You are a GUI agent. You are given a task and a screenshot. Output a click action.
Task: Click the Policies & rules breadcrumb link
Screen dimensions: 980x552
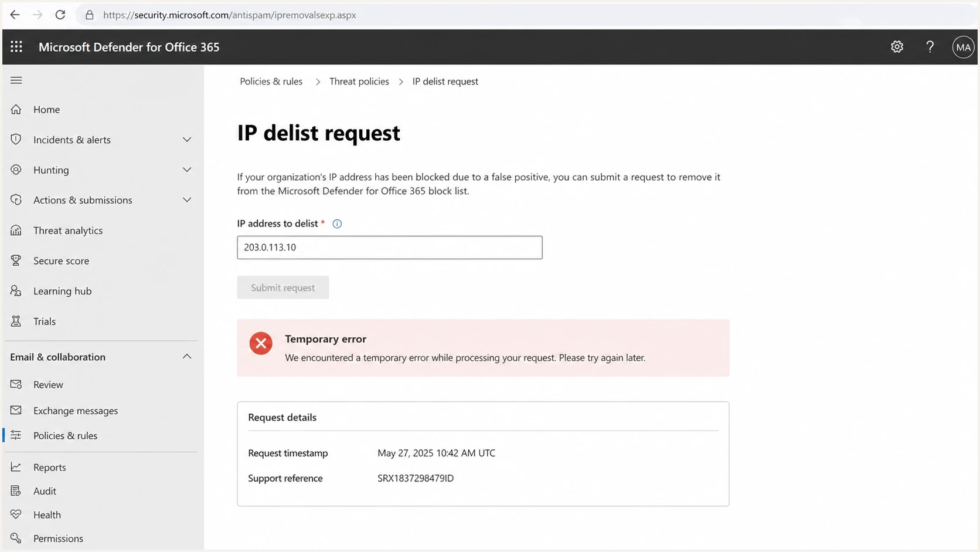pos(271,82)
